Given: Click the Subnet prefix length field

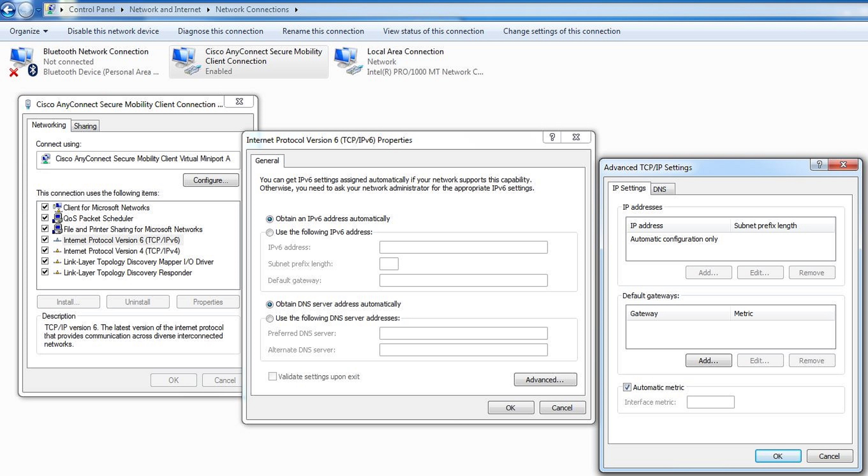Looking at the screenshot, I should click(x=389, y=263).
